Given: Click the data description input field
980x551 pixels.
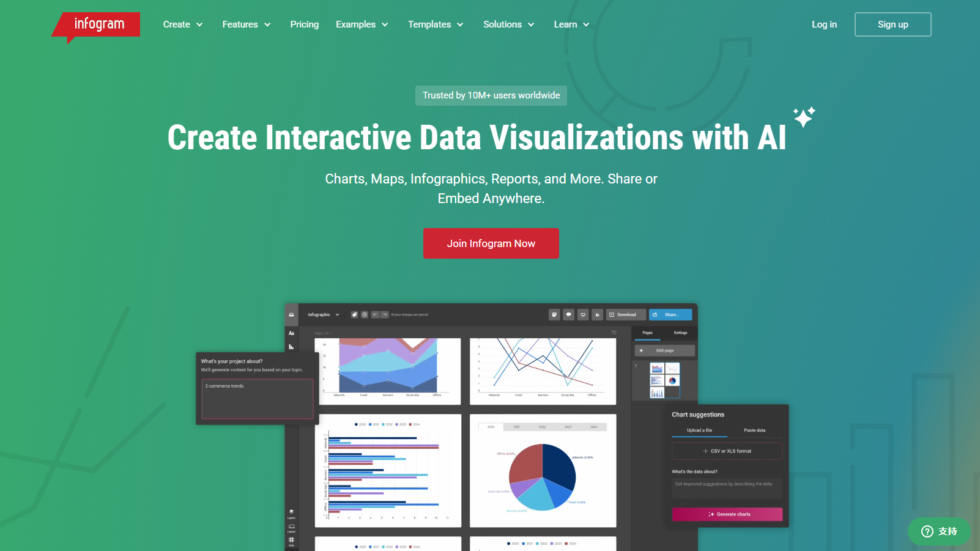Looking at the screenshot, I should (x=727, y=488).
